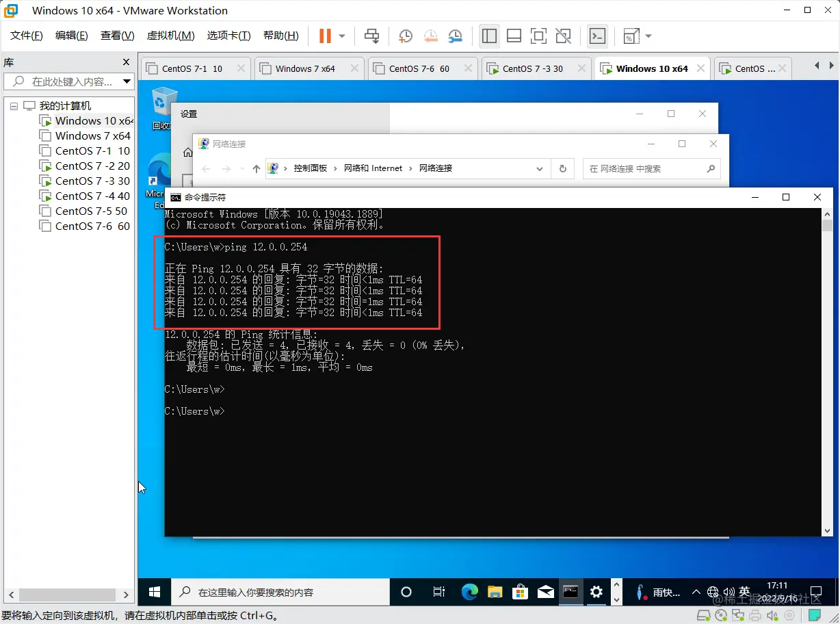The image size is (840, 624).
Task: Switch to Unity mode
Action: tap(563, 36)
